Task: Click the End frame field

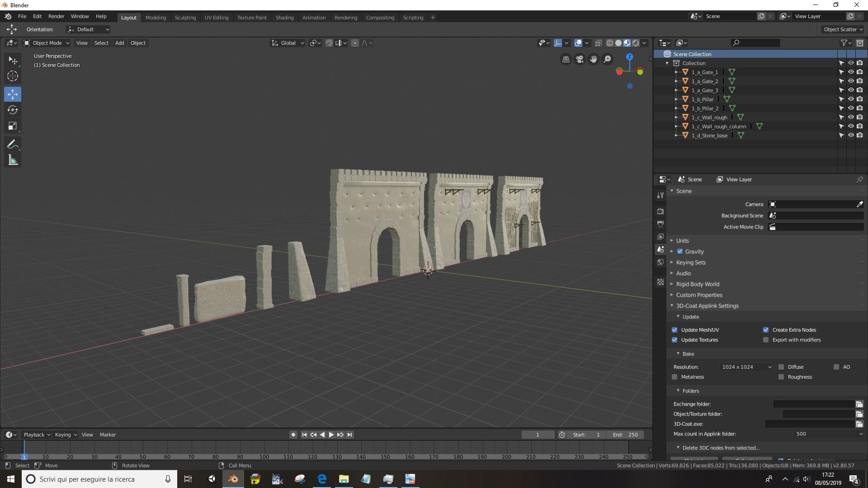Action: (x=626, y=435)
